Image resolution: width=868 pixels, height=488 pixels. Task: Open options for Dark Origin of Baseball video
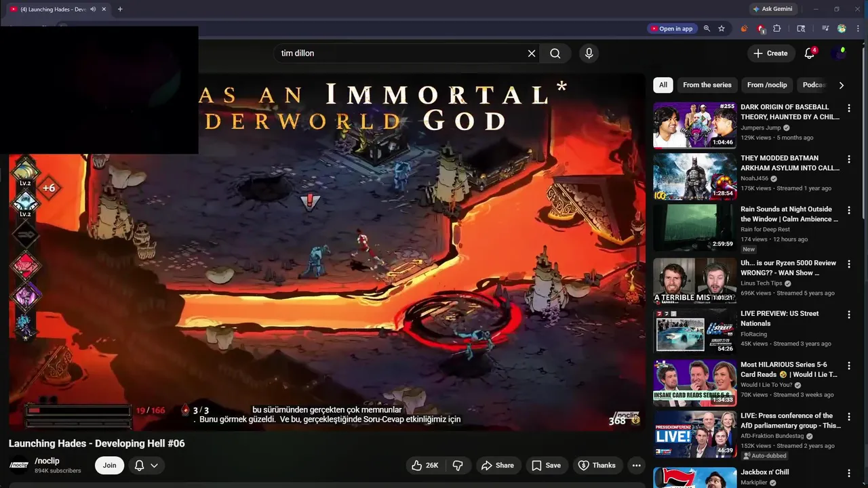pyautogui.click(x=848, y=108)
